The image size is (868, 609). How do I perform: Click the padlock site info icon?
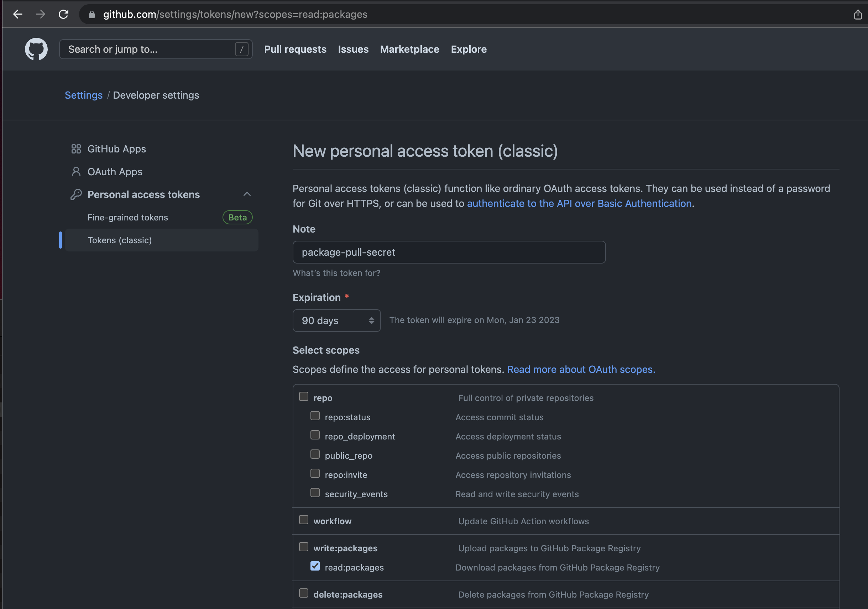(91, 15)
